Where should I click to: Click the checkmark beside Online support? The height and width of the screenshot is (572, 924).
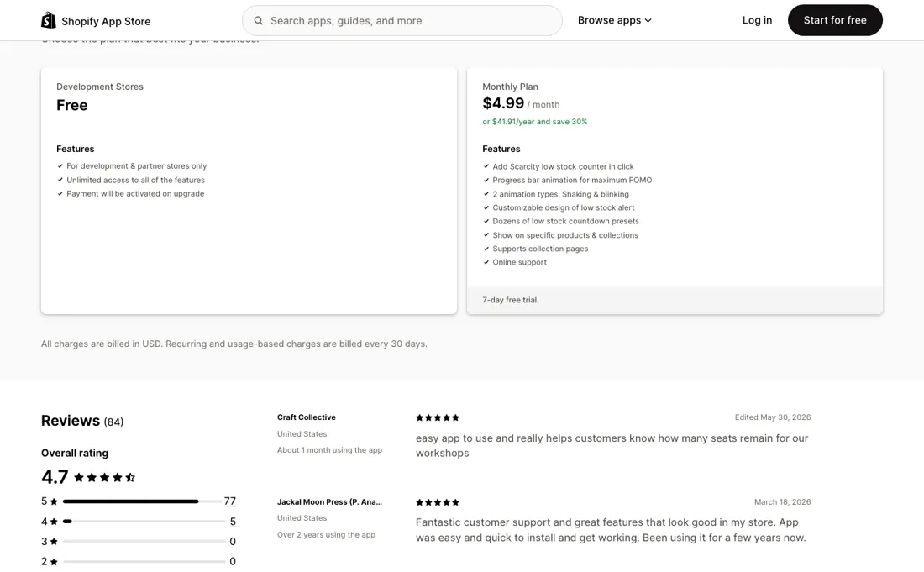pos(486,262)
